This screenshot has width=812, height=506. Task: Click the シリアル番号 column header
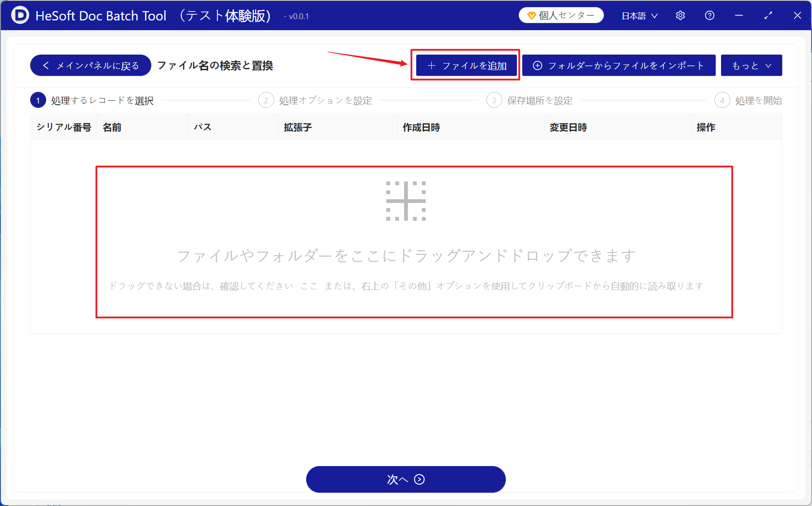64,127
